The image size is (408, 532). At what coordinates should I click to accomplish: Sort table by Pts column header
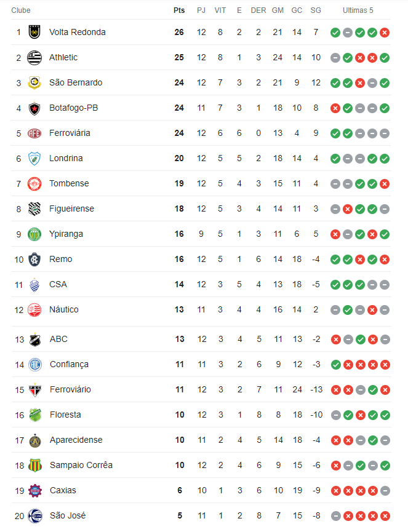(179, 10)
